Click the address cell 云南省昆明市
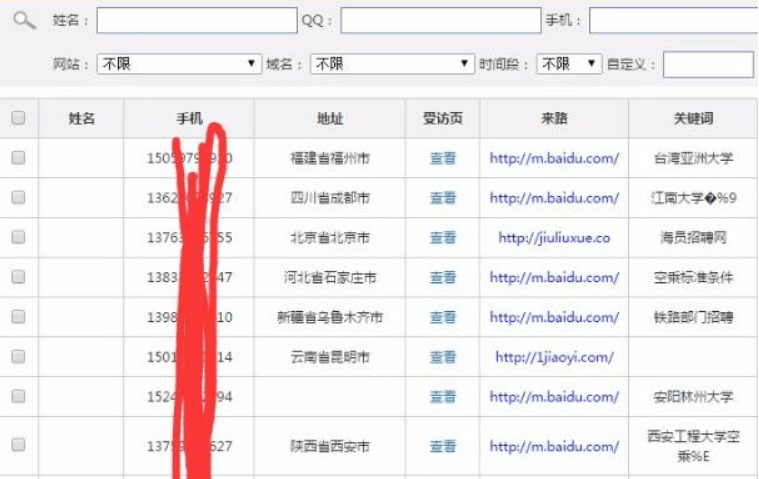Viewport: 759px width, 479px height. click(x=330, y=357)
